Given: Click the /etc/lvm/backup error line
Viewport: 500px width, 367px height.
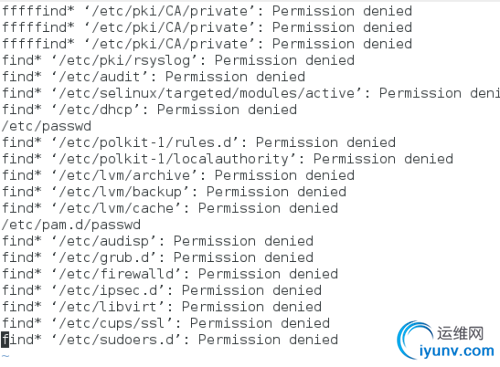Looking at the screenshot, I should (174, 192).
